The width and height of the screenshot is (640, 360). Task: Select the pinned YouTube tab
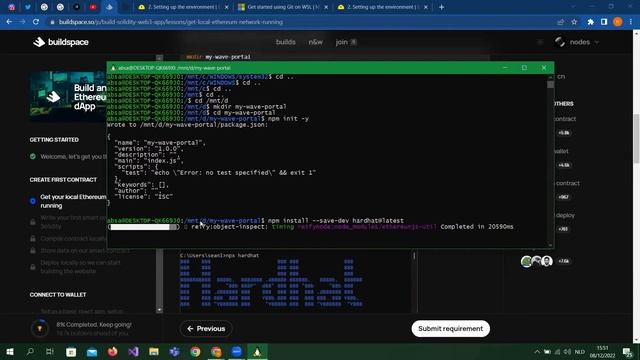[93, 7]
